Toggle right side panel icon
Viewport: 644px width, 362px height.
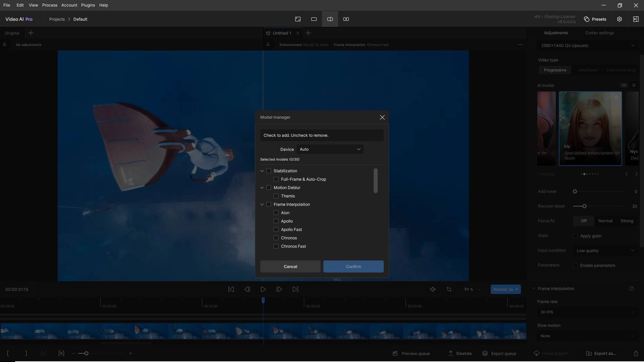point(636,19)
